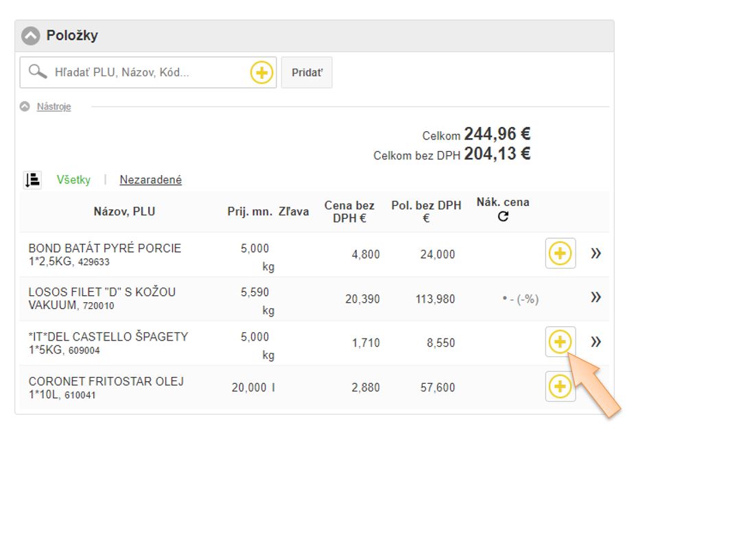Refresh purchase prices under Nák. cena
The height and width of the screenshot is (550, 756).
coord(503,217)
